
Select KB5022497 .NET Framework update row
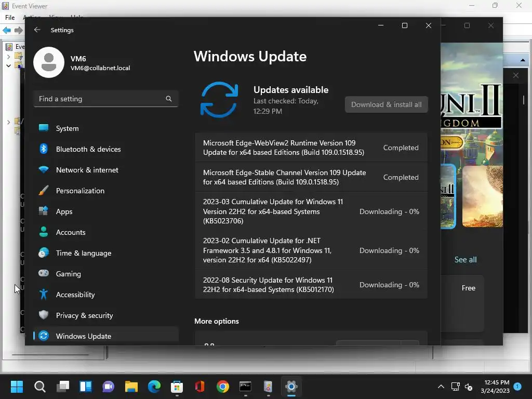click(311, 250)
